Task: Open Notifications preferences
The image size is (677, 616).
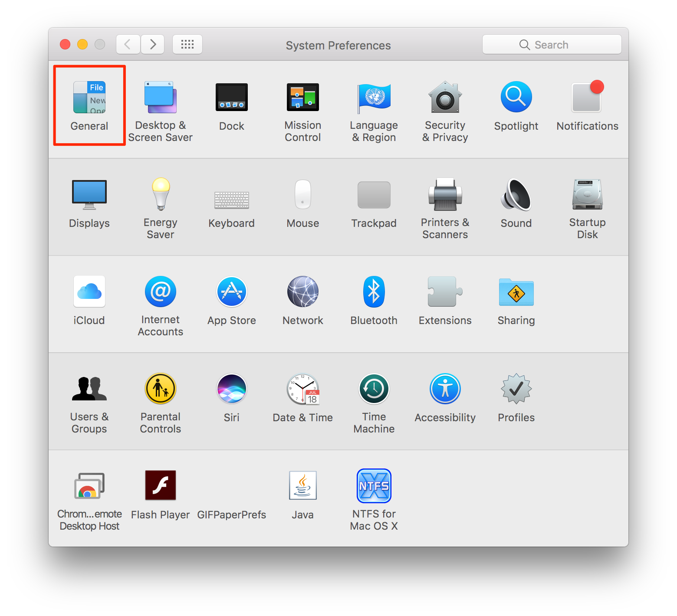Action: [588, 105]
